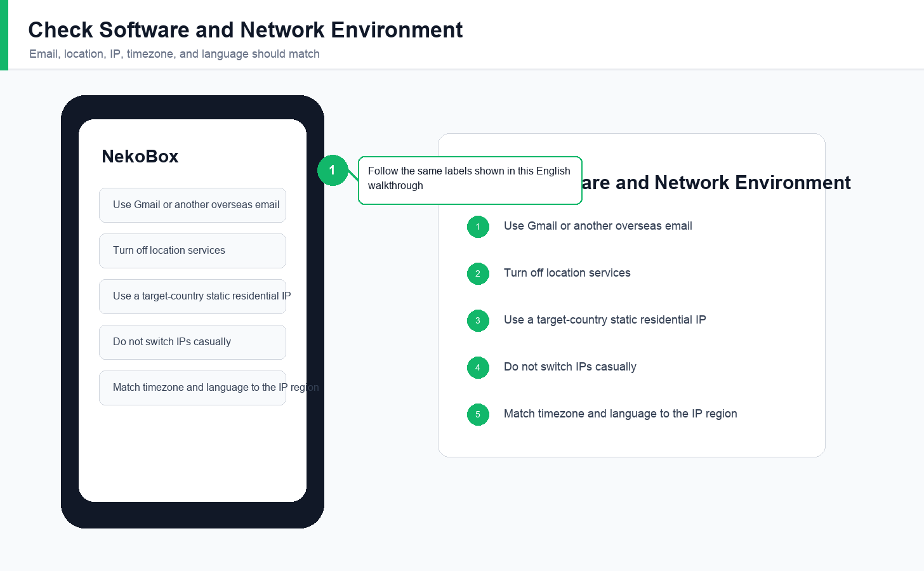Screen dimensions: 924x571
Task: Click 'Use Gmail or another overseas email' in NekoBox
Action: (192, 205)
